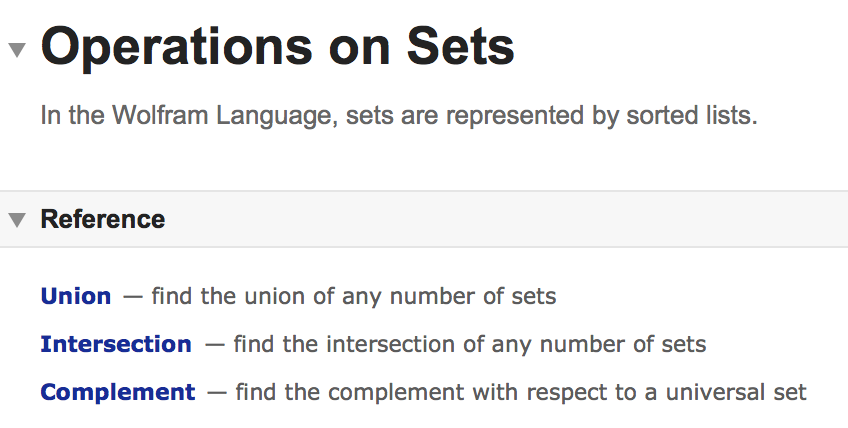
Task: Collapse the Operations on Sets triangle
Action: tap(17, 50)
